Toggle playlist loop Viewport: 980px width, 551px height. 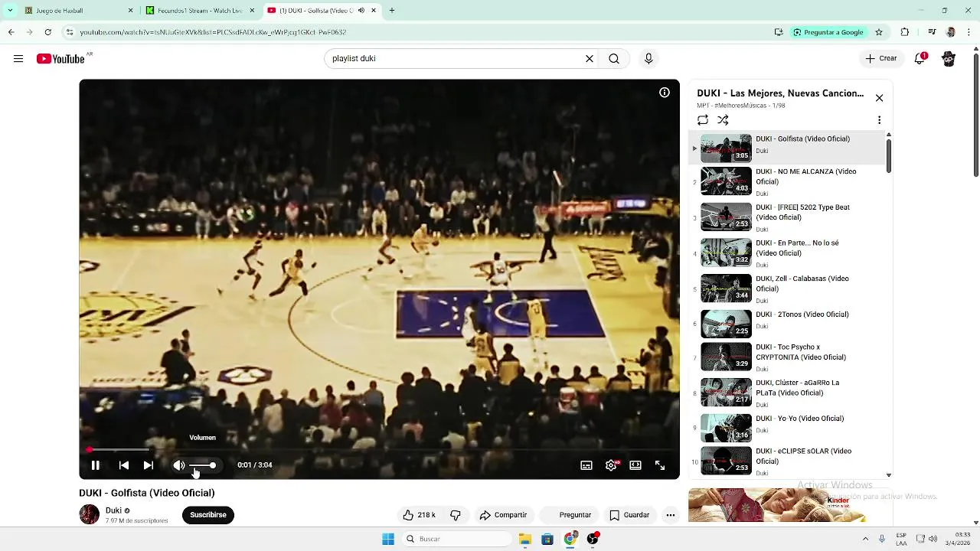(x=703, y=120)
